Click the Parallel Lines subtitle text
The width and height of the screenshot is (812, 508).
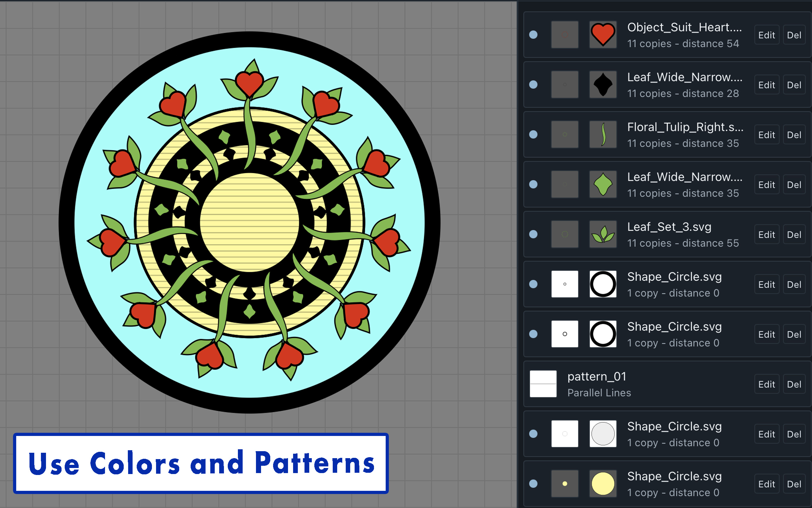click(x=599, y=392)
